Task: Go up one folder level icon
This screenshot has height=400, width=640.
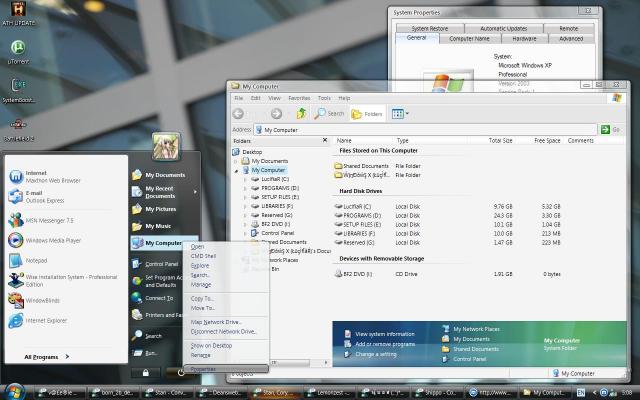Action: tap(302, 113)
